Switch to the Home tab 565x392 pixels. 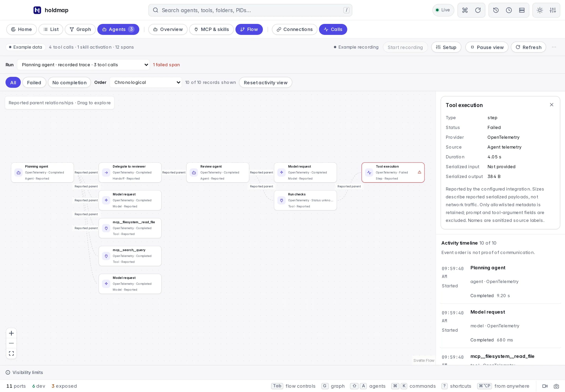(x=21, y=29)
